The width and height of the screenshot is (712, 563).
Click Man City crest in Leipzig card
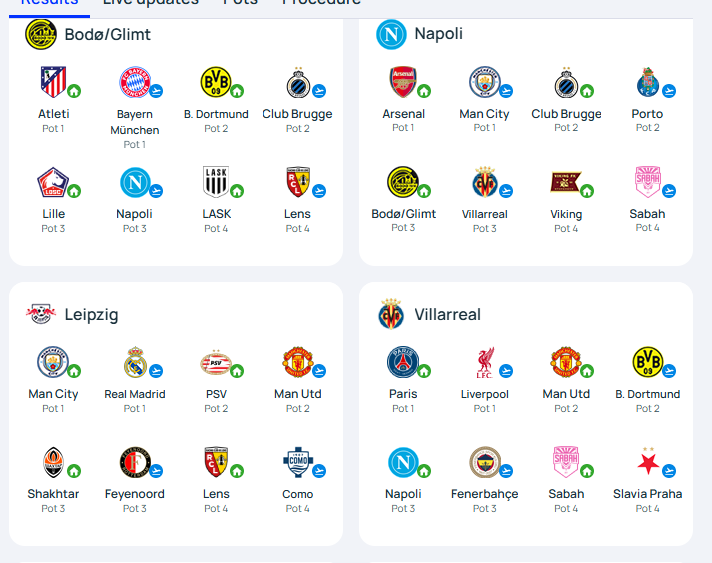(53, 362)
